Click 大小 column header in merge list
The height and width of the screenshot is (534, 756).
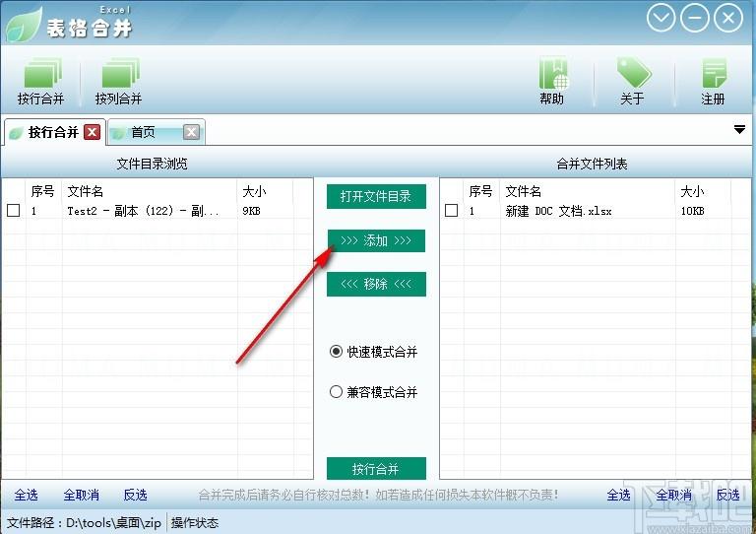pyautogui.click(x=692, y=191)
